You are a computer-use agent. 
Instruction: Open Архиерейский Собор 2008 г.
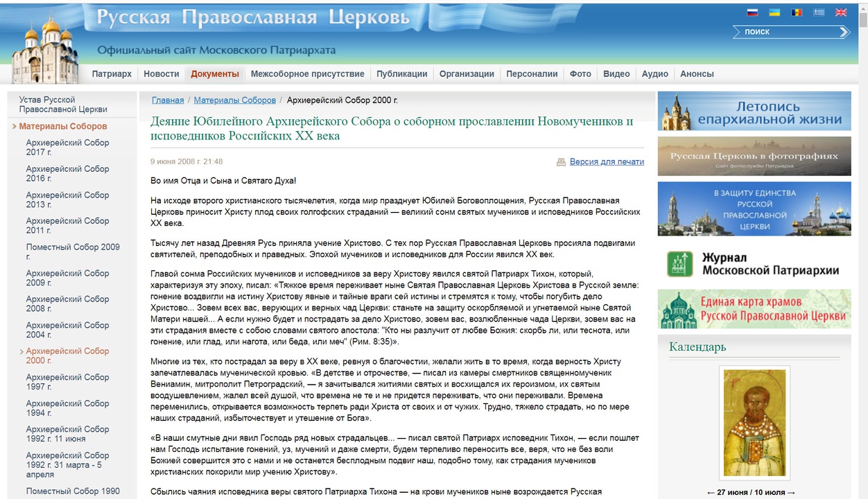(67, 304)
